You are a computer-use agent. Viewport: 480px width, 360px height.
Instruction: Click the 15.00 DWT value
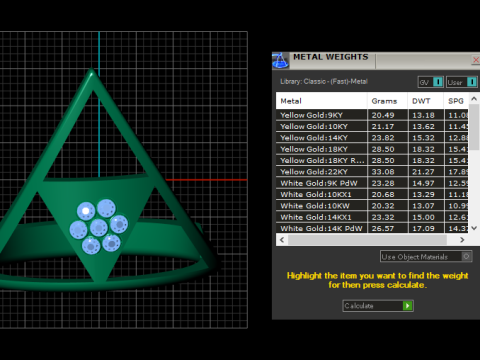[423, 217]
